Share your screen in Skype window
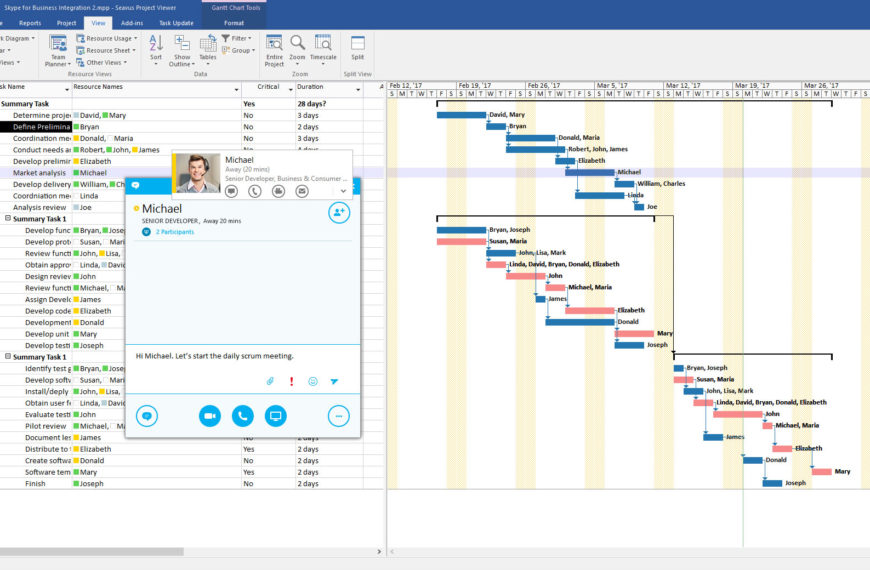870x570 pixels. [x=275, y=416]
